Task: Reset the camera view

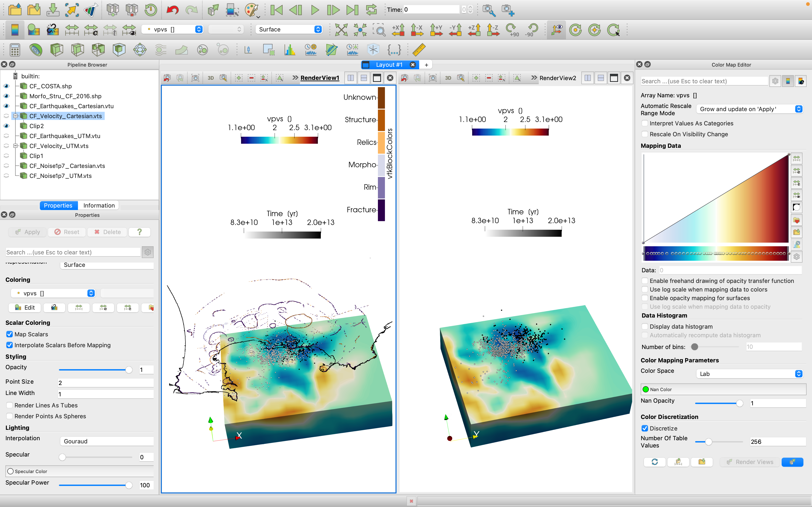Action: point(341,30)
